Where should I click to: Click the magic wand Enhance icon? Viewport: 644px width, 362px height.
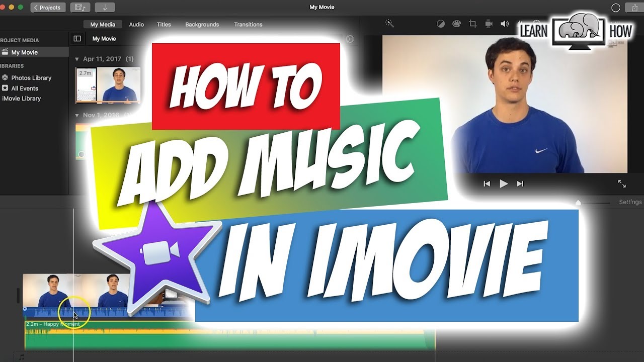[389, 23]
